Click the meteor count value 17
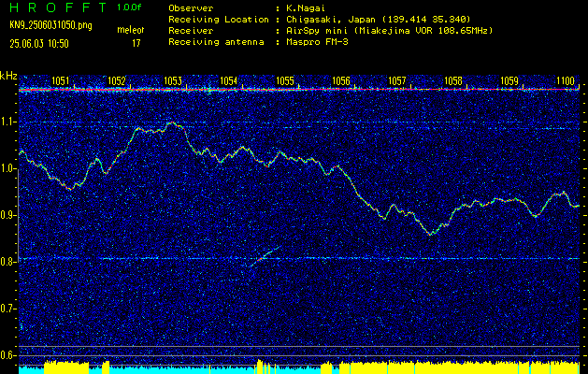Image resolution: width=588 pixels, height=374 pixels. tap(136, 44)
